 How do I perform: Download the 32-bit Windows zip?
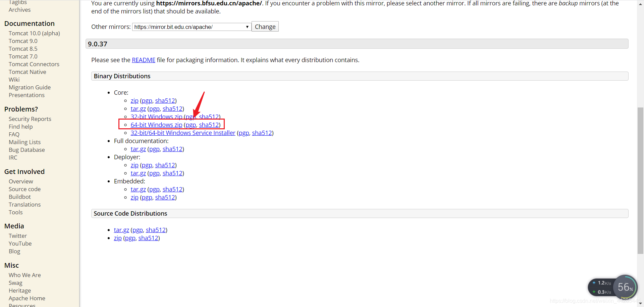pyautogui.click(x=156, y=117)
